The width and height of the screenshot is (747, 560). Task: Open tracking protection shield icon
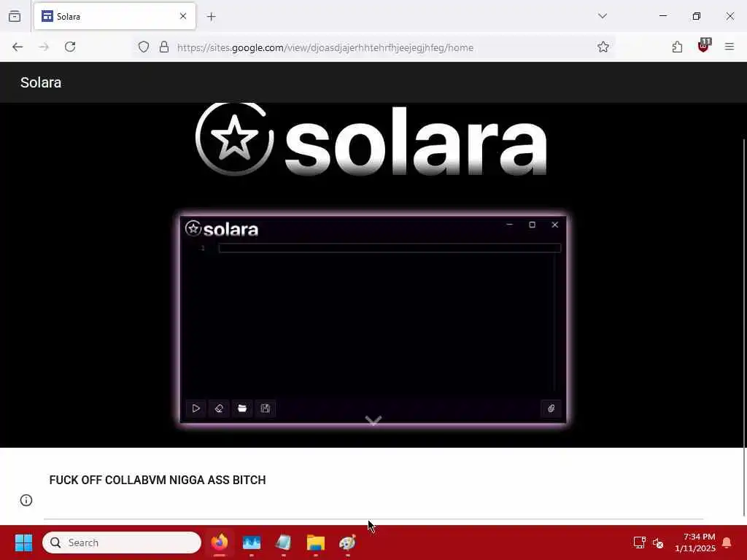144,47
